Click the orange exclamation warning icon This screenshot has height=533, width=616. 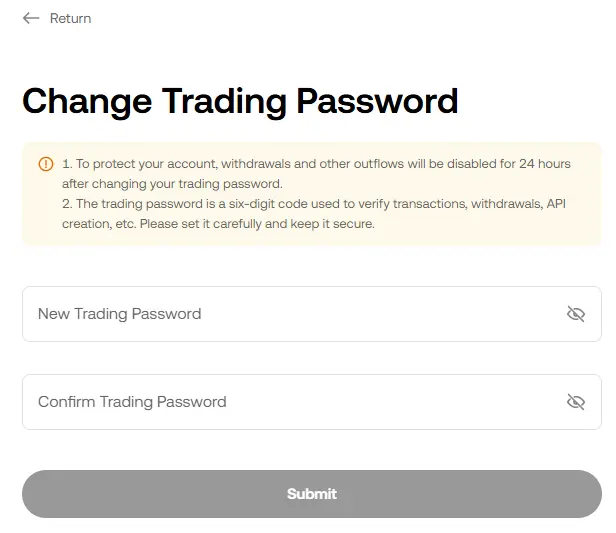click(x=46, y=164)
